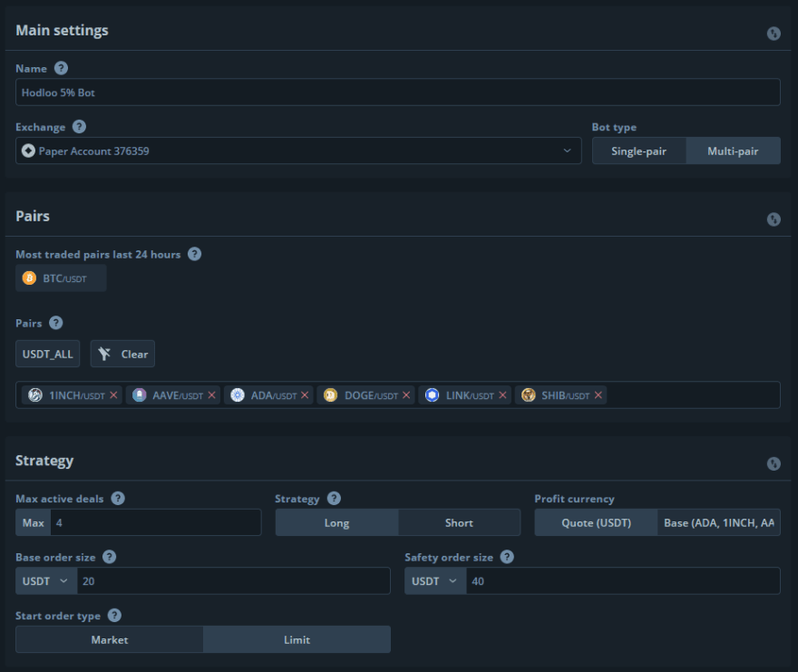Set profit currency to Base (ADA, 1INCH...)
The height and width of the screenshot is (672, 798).
coord(718,523)
